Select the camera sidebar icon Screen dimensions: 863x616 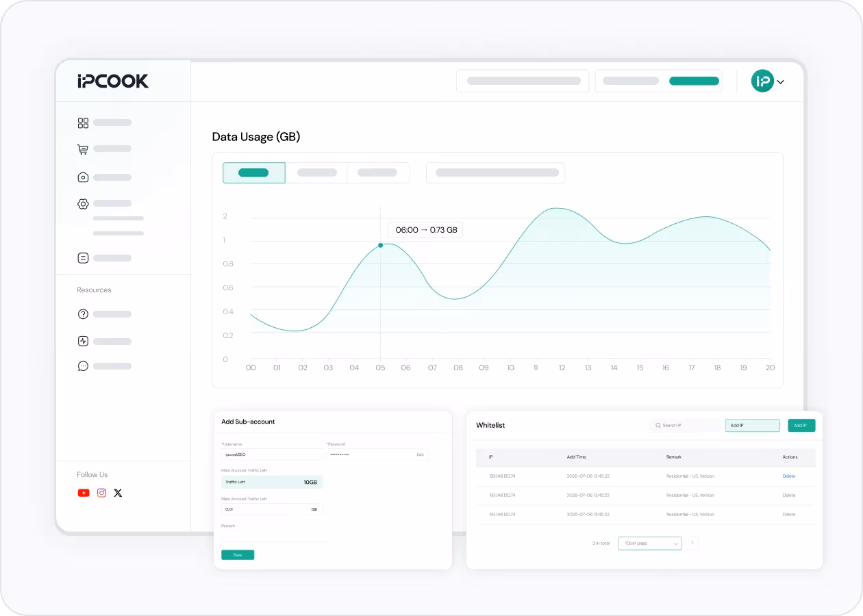click(83, 177)
